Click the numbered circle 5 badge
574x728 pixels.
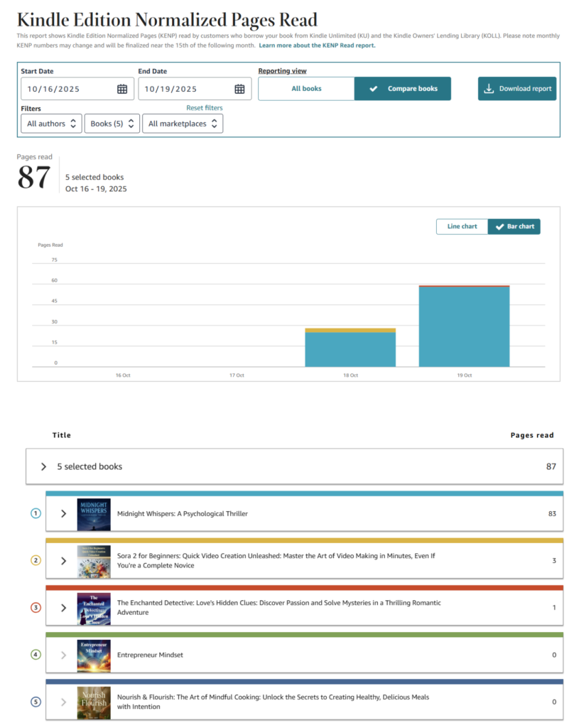tap(36, 702)
